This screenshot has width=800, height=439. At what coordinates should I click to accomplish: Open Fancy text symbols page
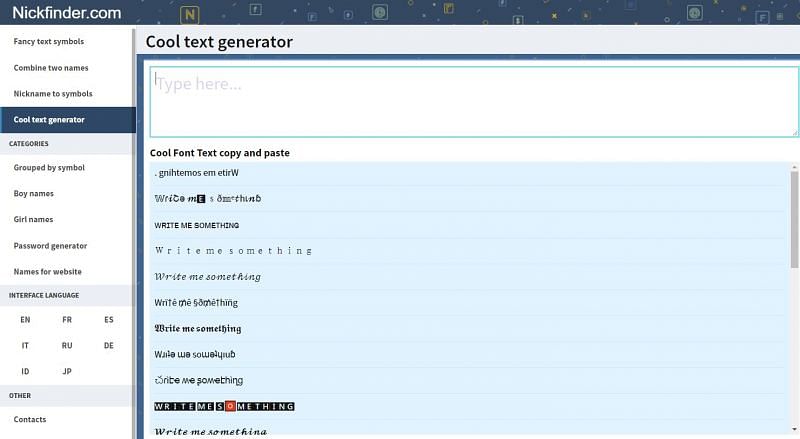coord(49,42)
